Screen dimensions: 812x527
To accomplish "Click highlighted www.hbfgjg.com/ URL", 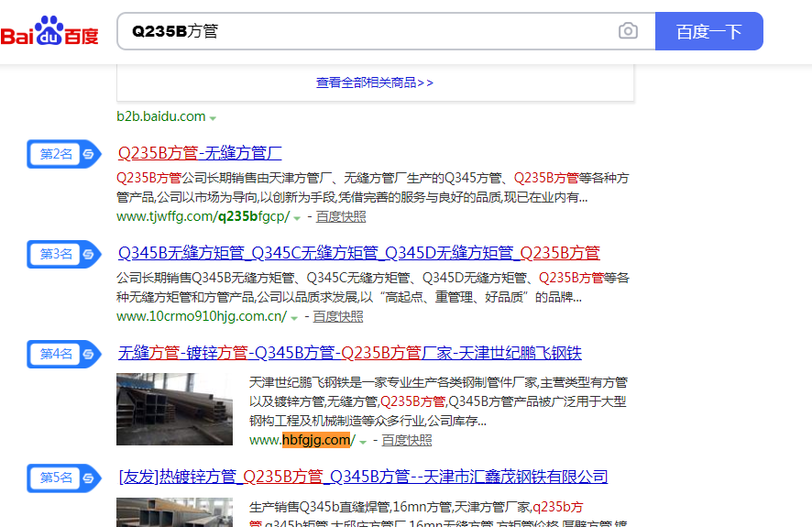I will 302,440.
